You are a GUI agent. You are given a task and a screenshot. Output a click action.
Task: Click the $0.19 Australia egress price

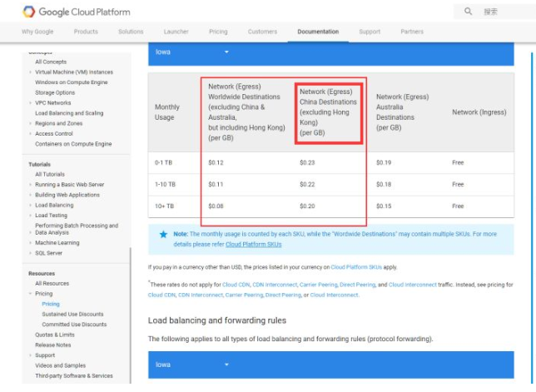coord(384,162)
